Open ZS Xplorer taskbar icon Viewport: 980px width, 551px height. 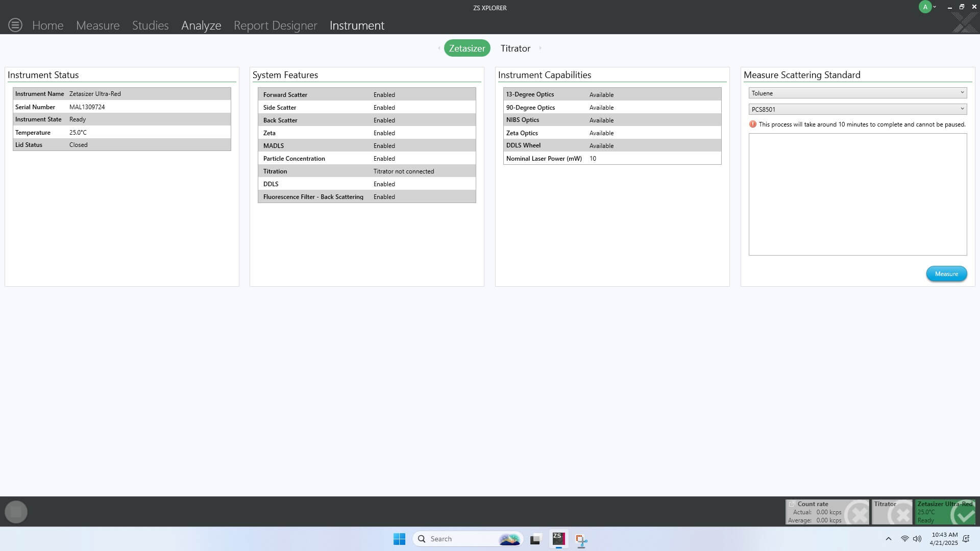click(x=558, y=539)
